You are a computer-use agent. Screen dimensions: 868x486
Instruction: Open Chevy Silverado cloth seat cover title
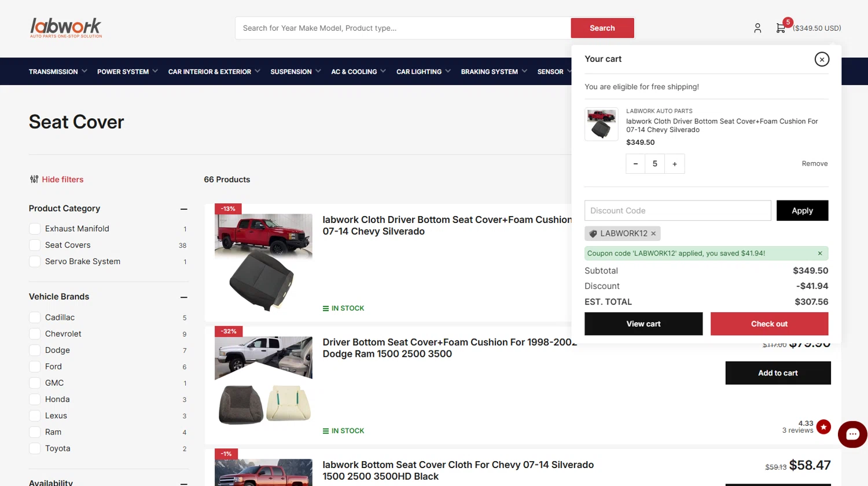[x=447, y=225]
